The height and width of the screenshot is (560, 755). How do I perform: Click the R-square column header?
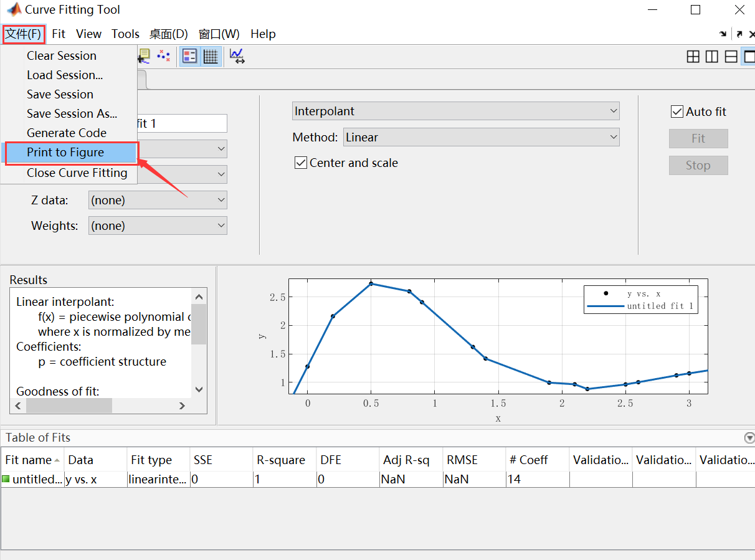pos(285,460)
